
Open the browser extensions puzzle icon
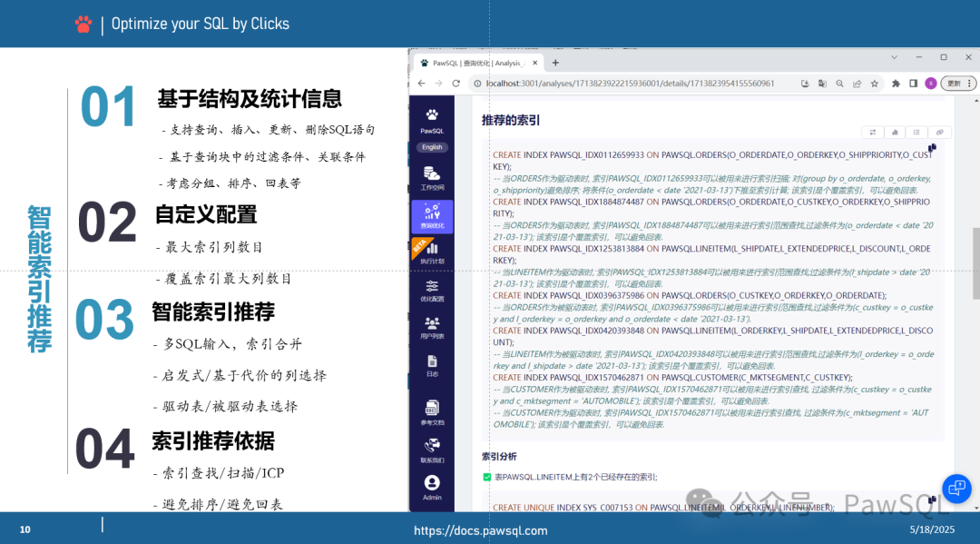(x=896, y=84)
